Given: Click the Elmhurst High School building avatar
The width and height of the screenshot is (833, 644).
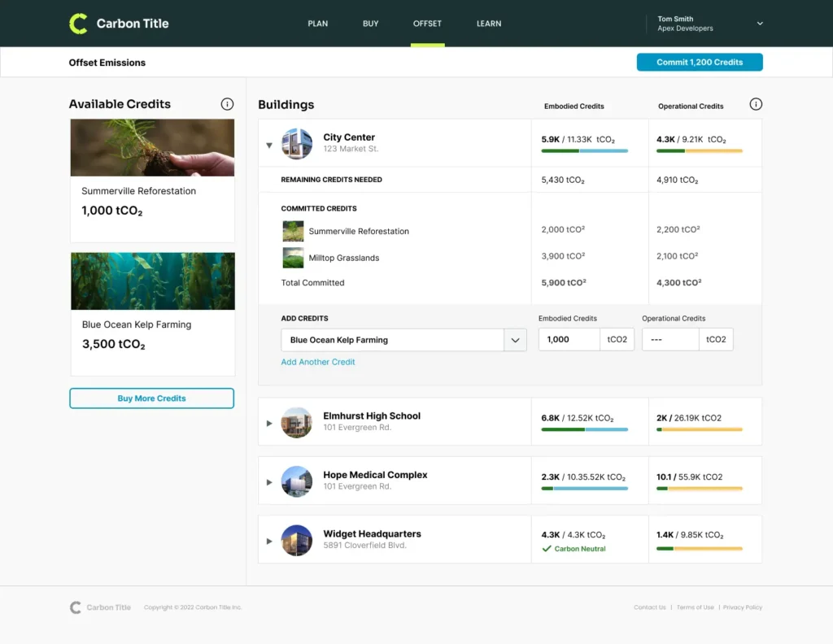Looking at the screenshot, I should coord(297,422).
